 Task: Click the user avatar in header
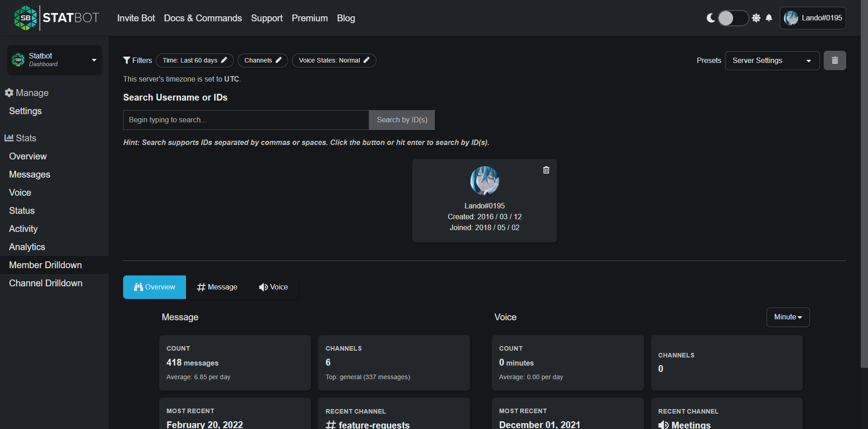click(x=791, y=18)
